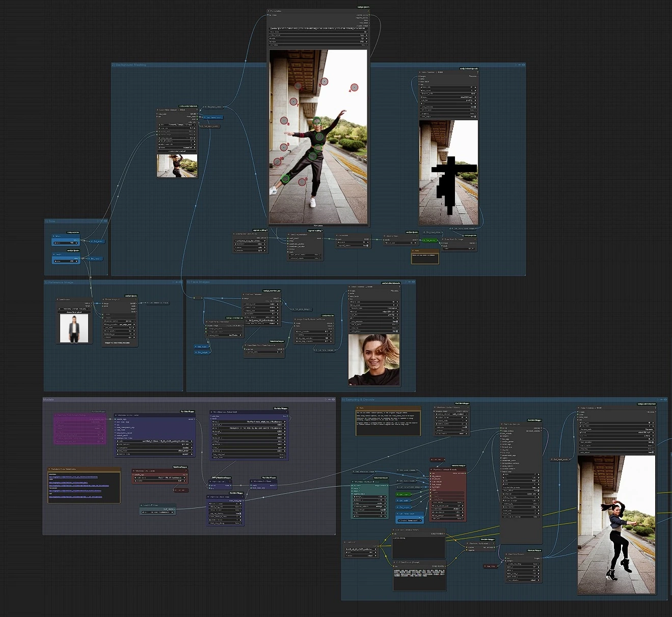Select the green point on the dancer's head
The height and width of the screenshot is (617, 672).
point(317,121)
